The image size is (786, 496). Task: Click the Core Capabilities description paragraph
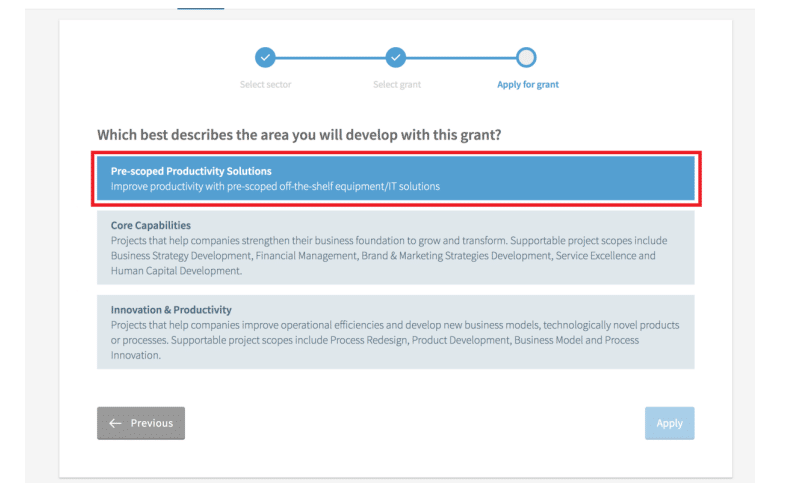click(x=389, y=256)
